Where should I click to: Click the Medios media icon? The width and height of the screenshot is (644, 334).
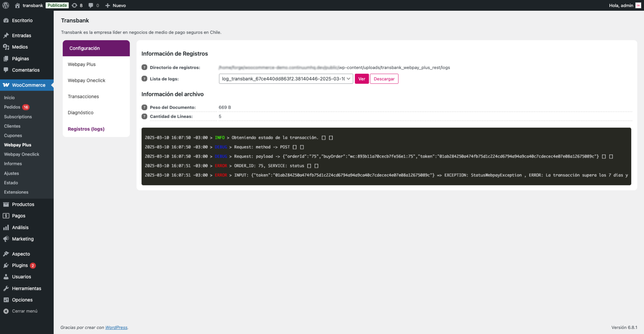(x=6, y=47)
